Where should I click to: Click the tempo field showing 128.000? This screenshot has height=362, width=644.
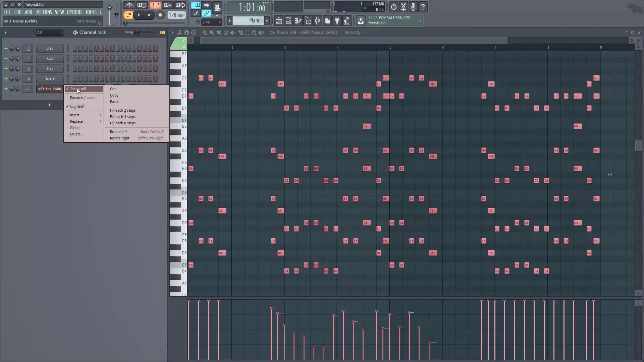[x=176, y=15]
